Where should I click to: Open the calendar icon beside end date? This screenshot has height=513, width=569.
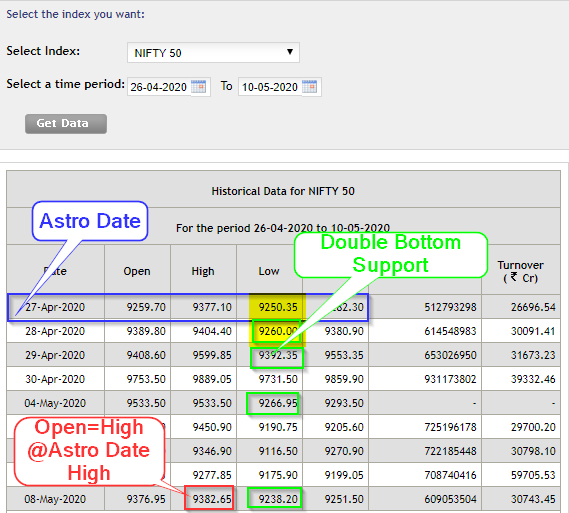[310, 86]
